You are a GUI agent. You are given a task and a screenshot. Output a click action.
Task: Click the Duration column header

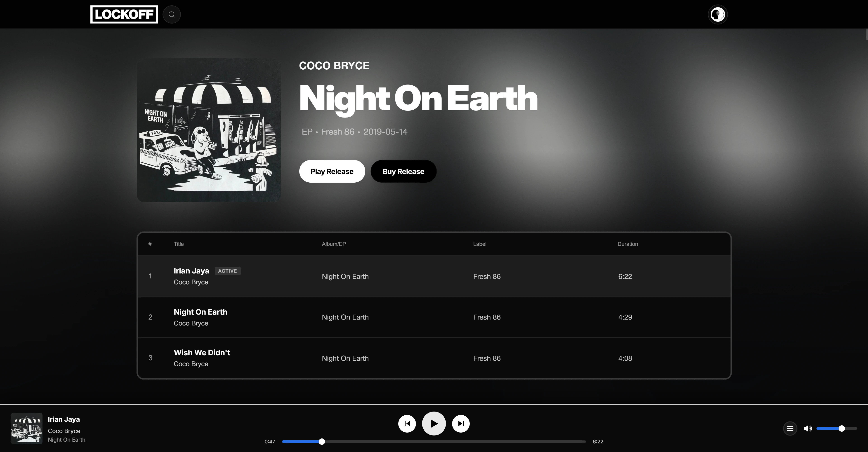tap(627, 244)
